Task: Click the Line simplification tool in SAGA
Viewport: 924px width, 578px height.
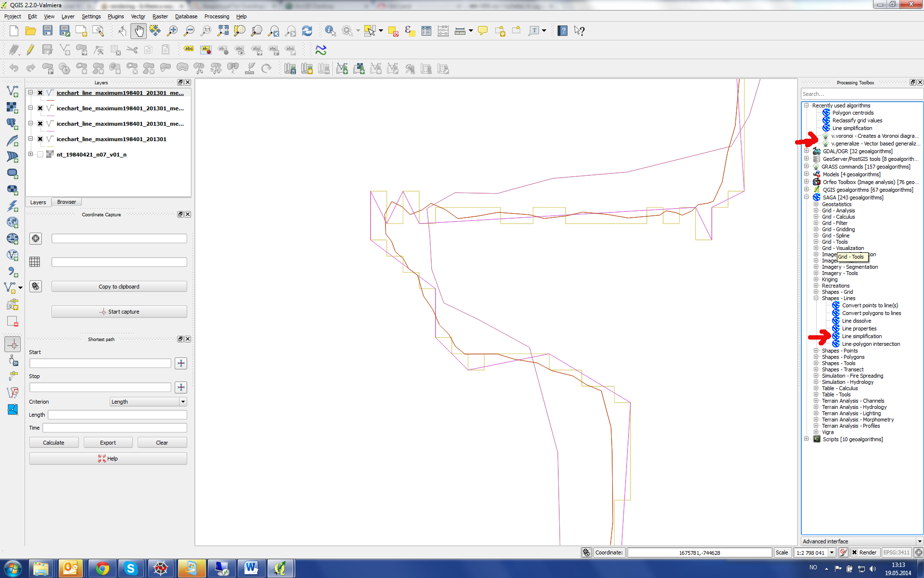Action: tap(861, 336)
